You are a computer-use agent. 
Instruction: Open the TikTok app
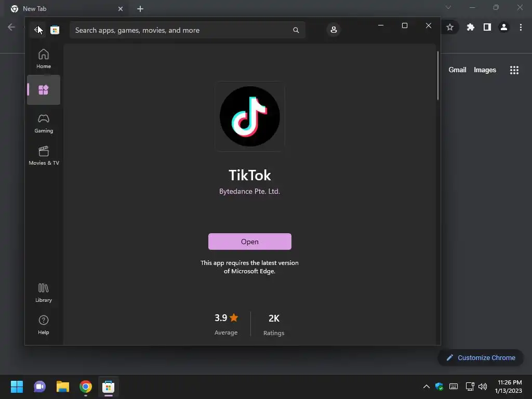click(x=250, y=242)
